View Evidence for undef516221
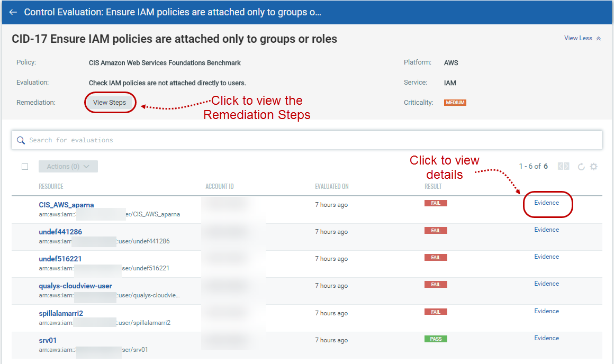This screenshot has height=364, width=614. (547, 257)
